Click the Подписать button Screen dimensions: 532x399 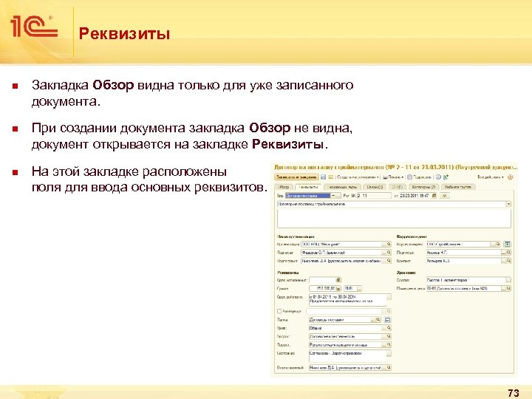420,177
